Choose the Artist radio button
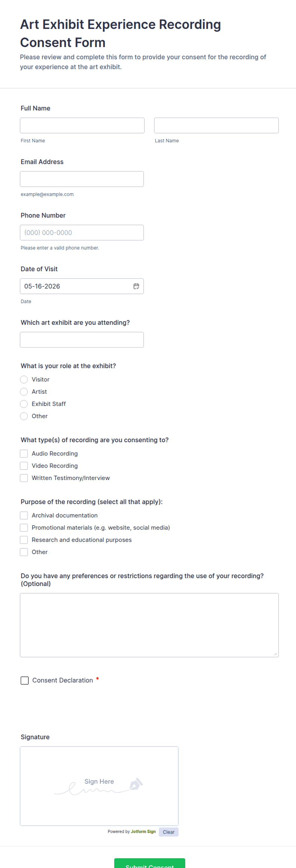Screen dimensions: 296x868 click(24, 391)
